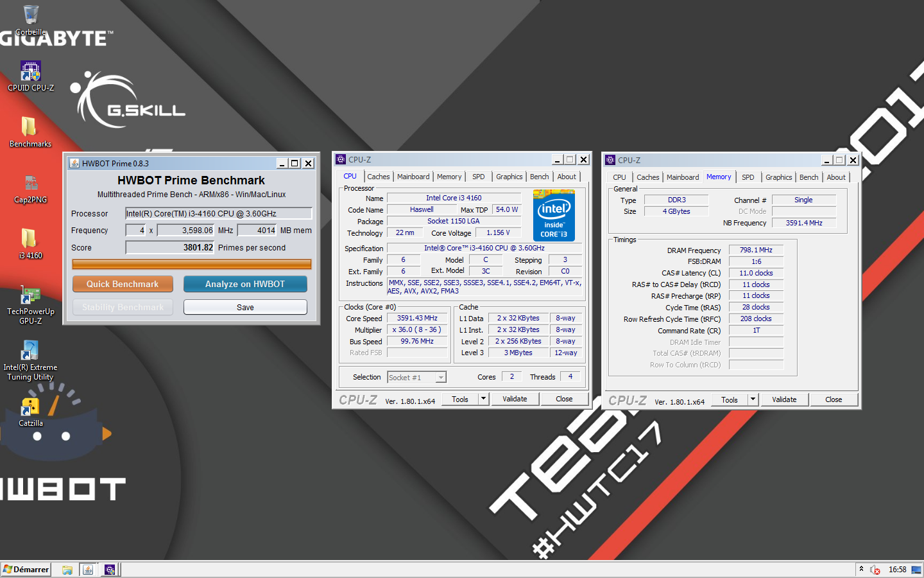Switch to Graphics tab in left CPU-Z
The width and height of the screenshot is (924, 578).
pos(509,177)
